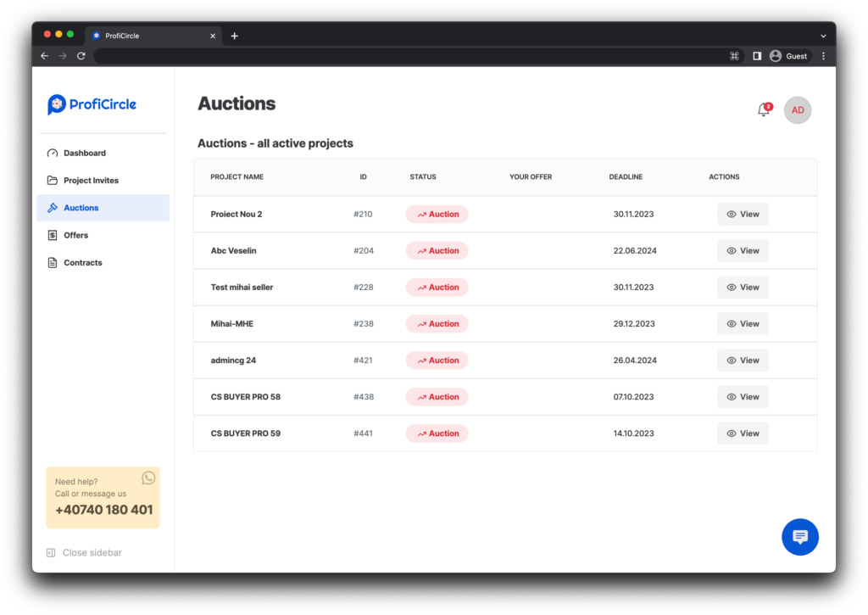Click the grid icon in the address bar
The height and width of the screenshot is (615, 868).
[x=735, y=56]
